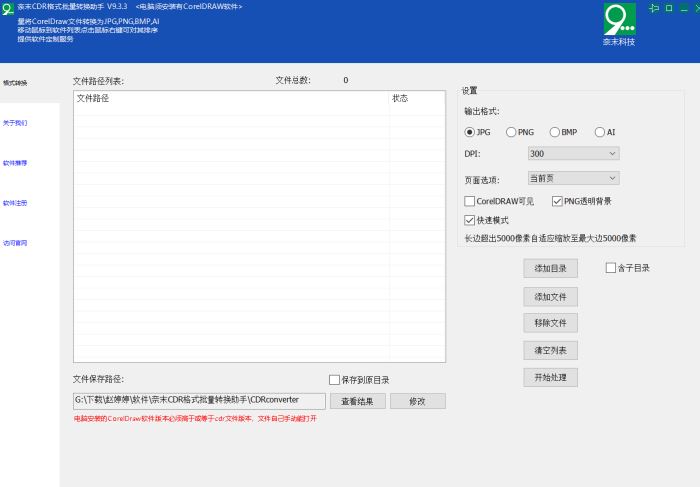Screen dimensions: 700x487
Task: Click 添加目录 button
Action: [550, 268]
